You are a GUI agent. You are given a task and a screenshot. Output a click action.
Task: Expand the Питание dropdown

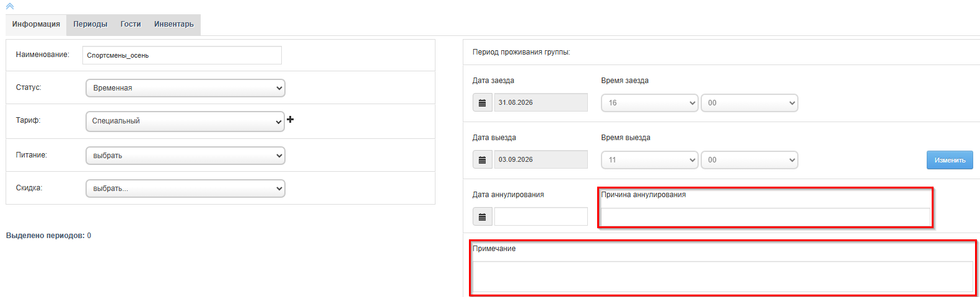[x=185, y=156]
